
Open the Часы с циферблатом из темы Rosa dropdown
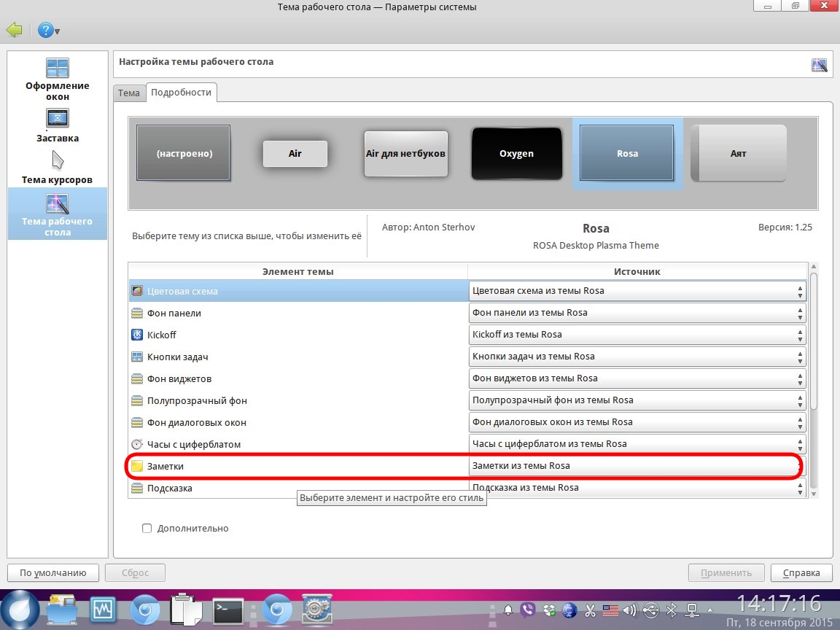(637, 445)
